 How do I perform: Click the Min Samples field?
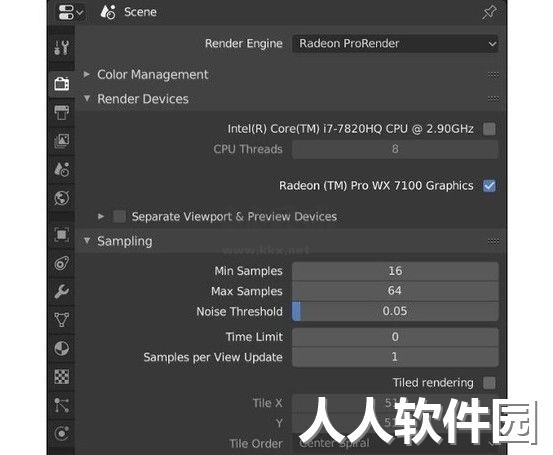pyautogui.click(x=395, y=271)
